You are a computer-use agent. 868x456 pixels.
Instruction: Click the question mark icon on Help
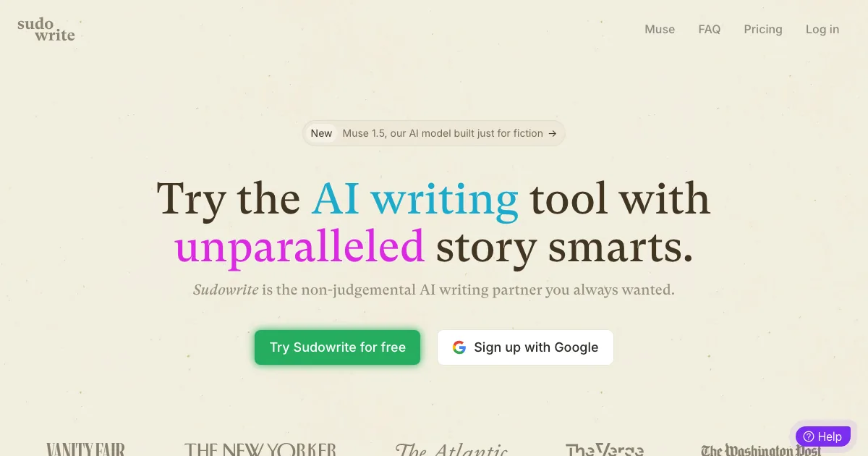pos(809,436)
